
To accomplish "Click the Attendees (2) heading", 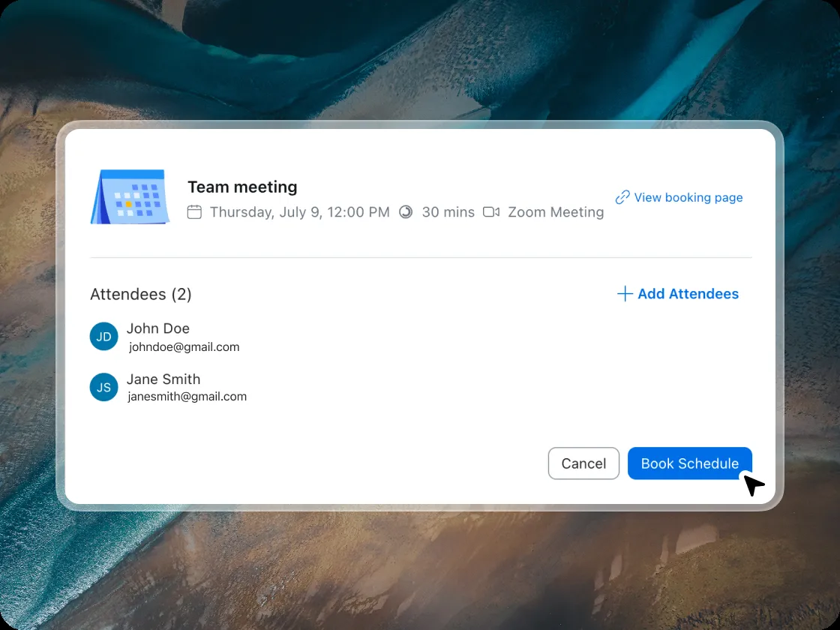I will pyautogui.click(x=141, y=294).
